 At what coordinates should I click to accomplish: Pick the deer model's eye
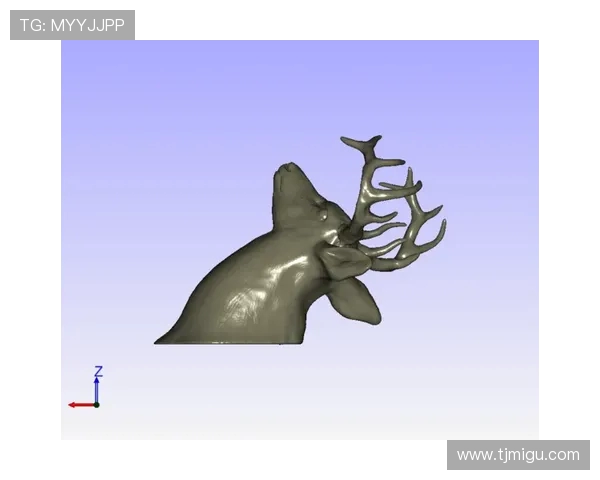pyautogui.click(x=323, y=215)
